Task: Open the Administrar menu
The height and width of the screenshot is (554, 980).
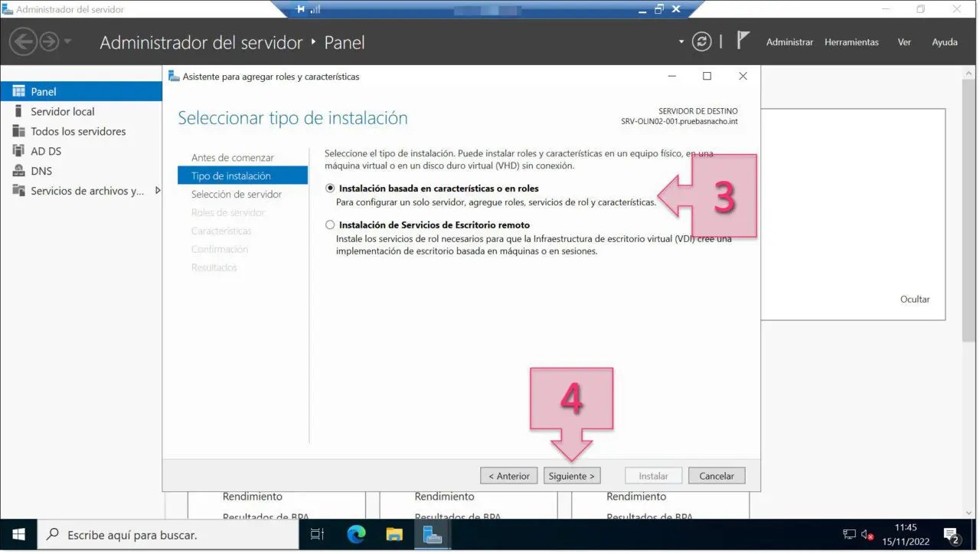Action: click(789, 42)
